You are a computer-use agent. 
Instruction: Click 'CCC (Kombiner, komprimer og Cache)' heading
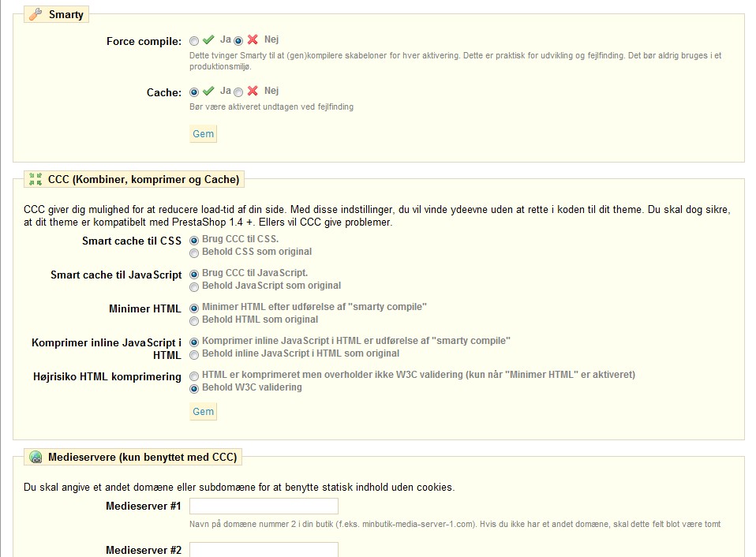144,179
